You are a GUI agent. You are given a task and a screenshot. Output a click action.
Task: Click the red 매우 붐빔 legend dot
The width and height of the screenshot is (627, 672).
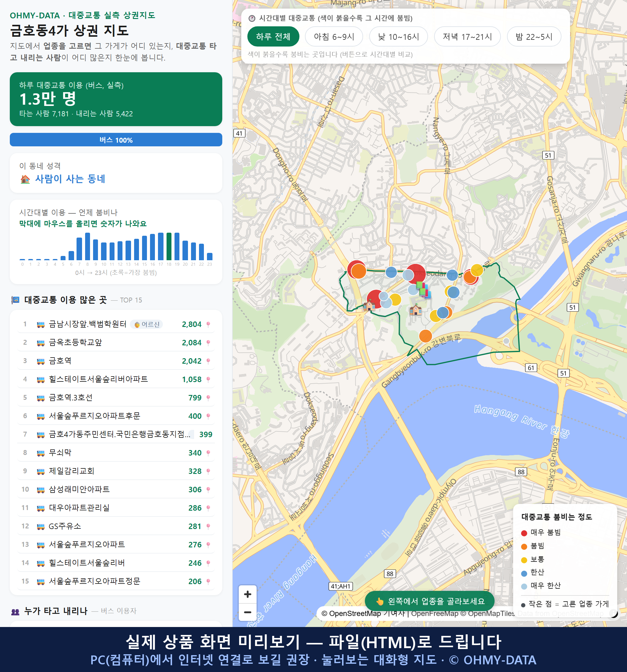click(524, 533)
